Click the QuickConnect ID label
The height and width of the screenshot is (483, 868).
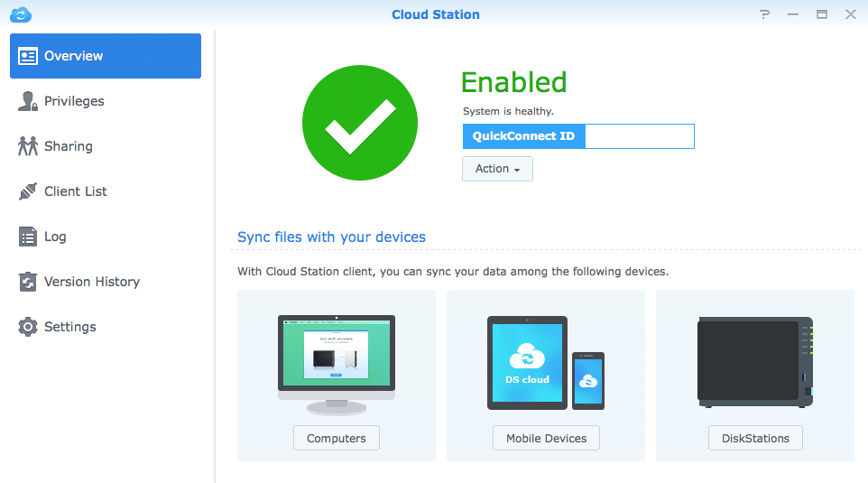click(523, 136)
